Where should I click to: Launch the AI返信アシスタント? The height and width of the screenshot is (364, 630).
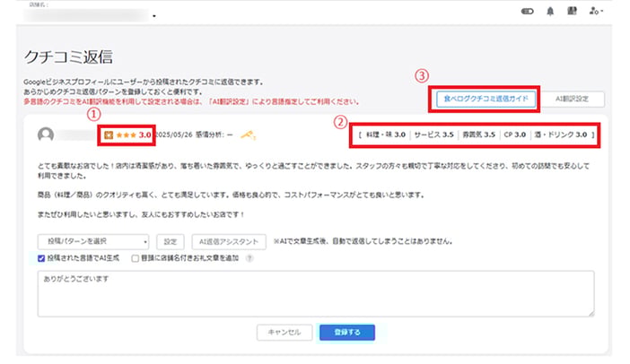pos(229,241)
